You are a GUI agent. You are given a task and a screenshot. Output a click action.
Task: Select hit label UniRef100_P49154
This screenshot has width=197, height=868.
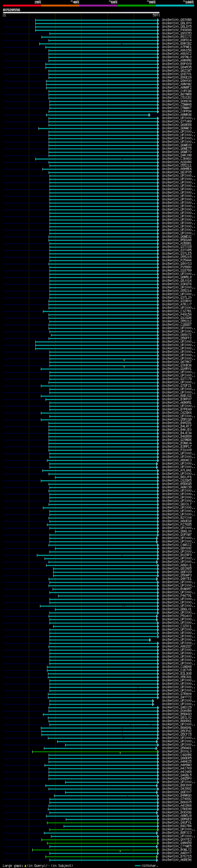tap(177, 314)
